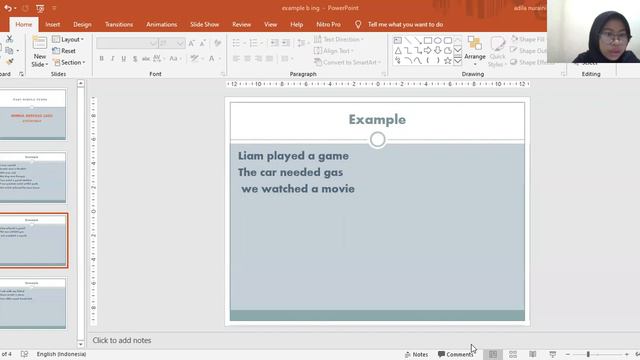Open the Comments pane from status bar
Screen dimensions: 640x360
coord(456,354)
